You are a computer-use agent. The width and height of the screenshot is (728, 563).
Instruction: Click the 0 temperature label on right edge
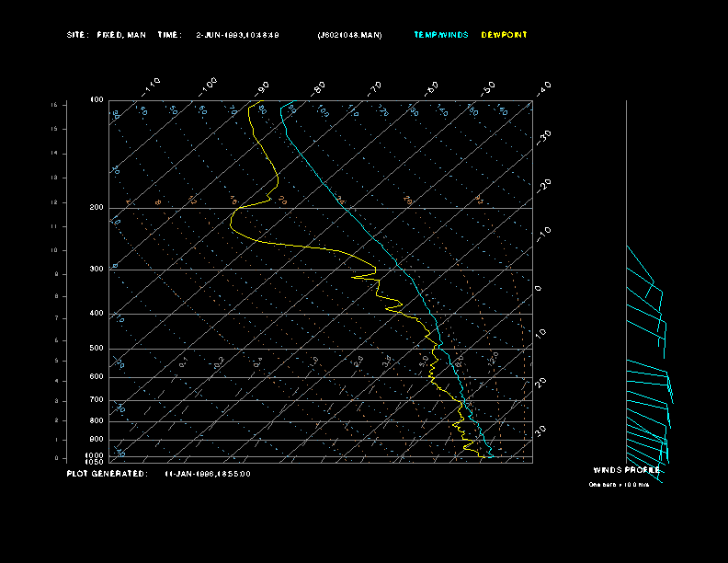click(x=539, y=288)
